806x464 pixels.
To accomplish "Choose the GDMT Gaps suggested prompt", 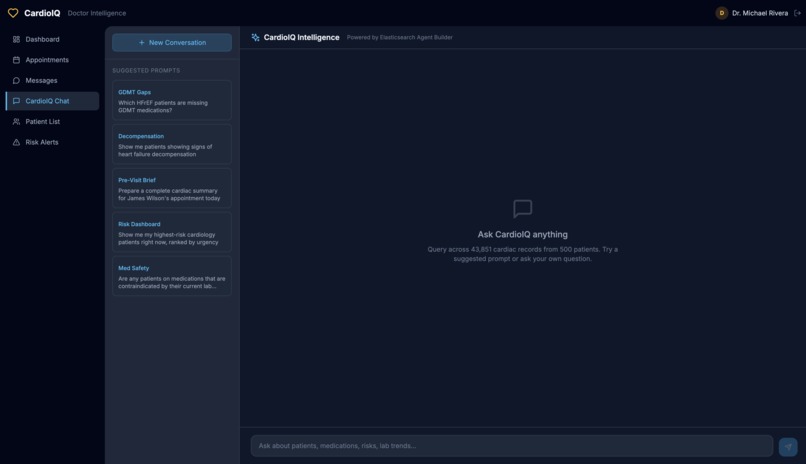I will click(172, 100).
